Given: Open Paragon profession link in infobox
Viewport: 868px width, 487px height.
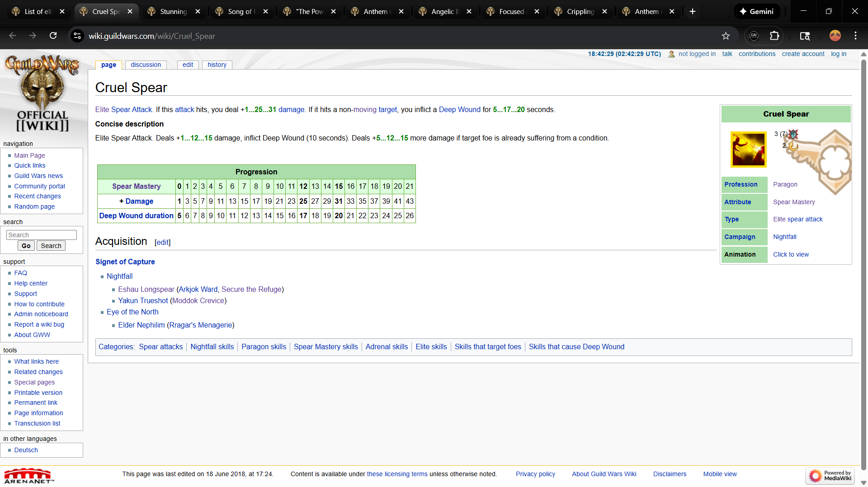Looking at the screenshot, I should (x=785, y=184).
